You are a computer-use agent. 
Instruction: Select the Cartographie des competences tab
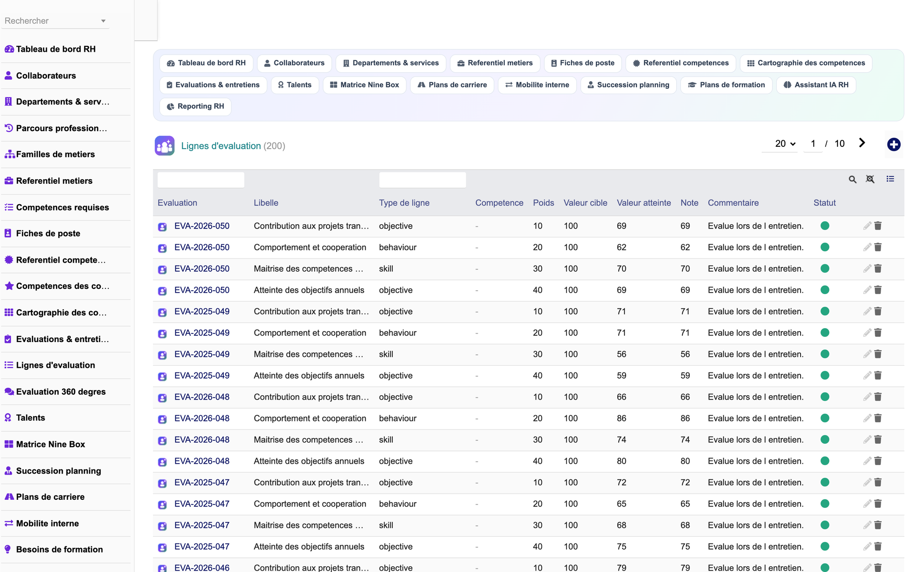click(x=806, y=63)
